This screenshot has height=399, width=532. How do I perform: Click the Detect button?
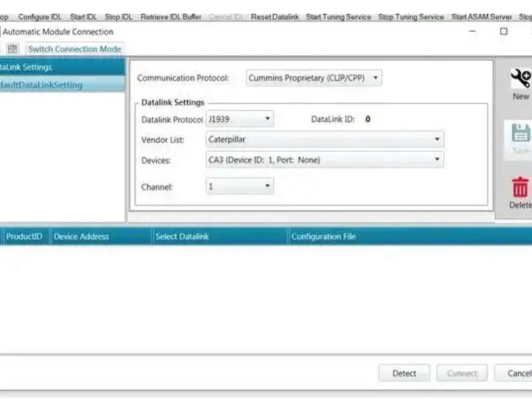[404, 373]
